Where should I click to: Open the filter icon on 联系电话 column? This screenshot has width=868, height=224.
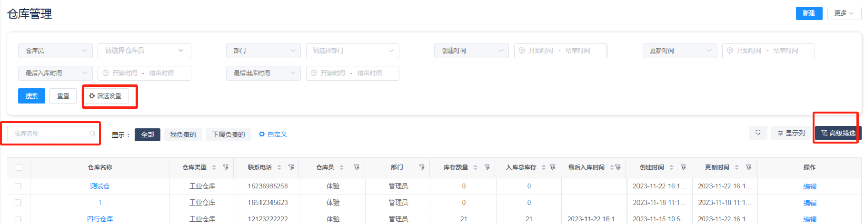[291, 167]
